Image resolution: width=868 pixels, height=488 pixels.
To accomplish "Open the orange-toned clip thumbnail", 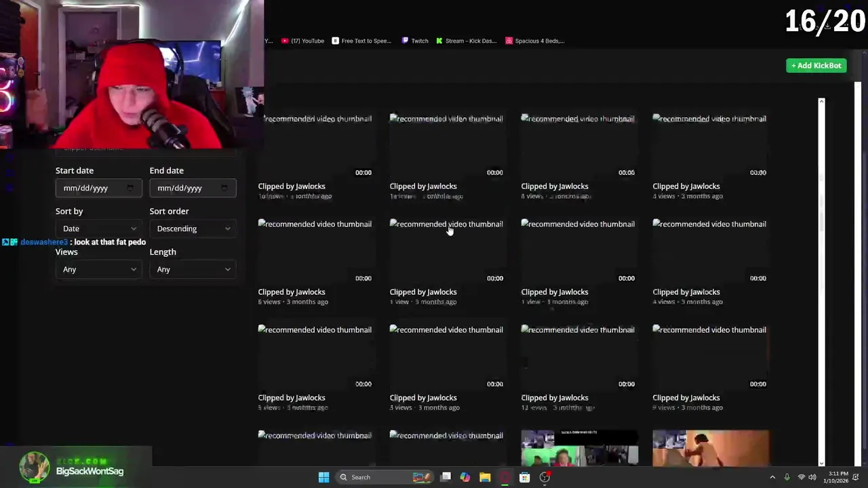I will [x=711, y=448].
